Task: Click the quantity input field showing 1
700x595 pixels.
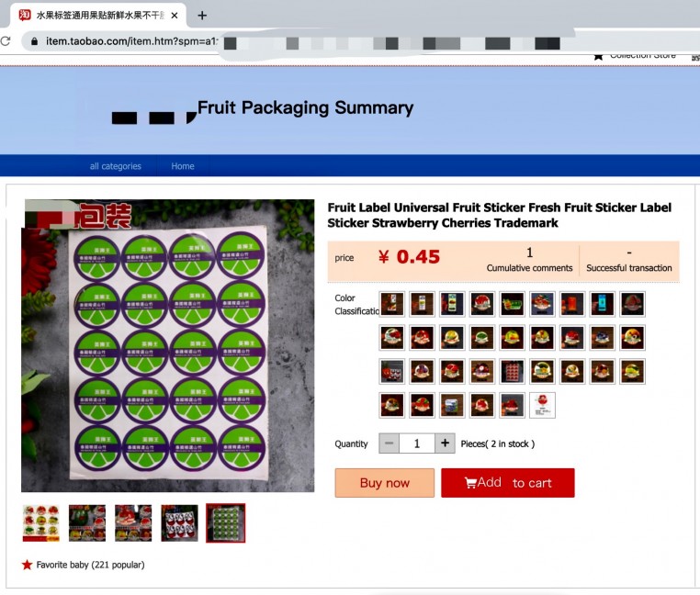Action: click(417, 443)
